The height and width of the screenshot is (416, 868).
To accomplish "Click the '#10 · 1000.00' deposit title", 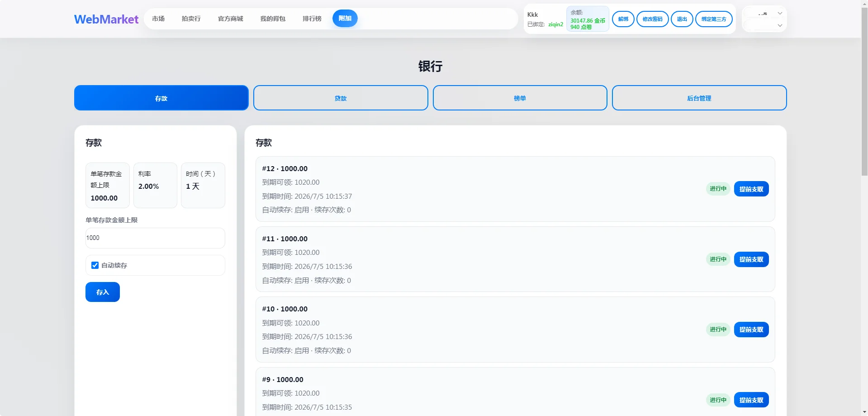I will coord(285,309).
